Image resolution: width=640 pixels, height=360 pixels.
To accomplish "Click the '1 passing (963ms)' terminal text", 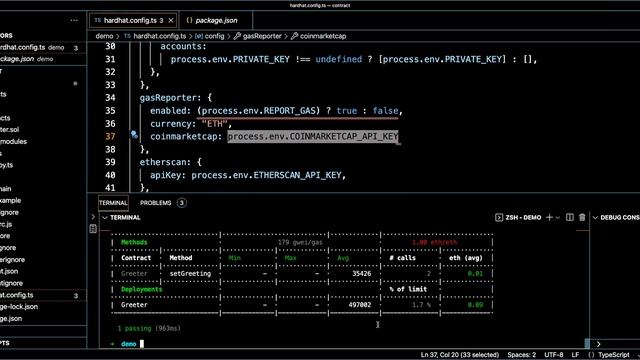I will tap(149, 328).
